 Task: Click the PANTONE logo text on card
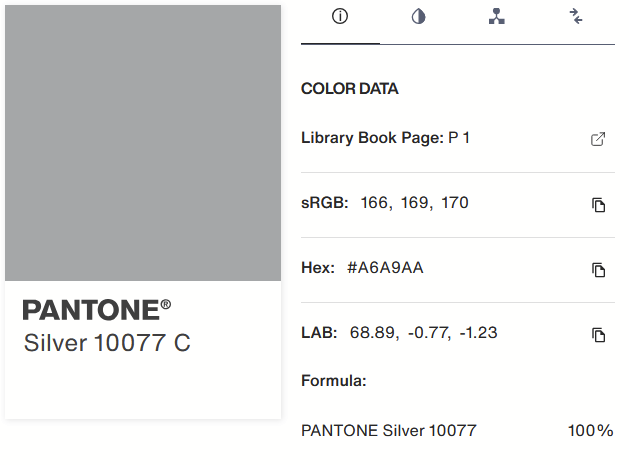96,310
